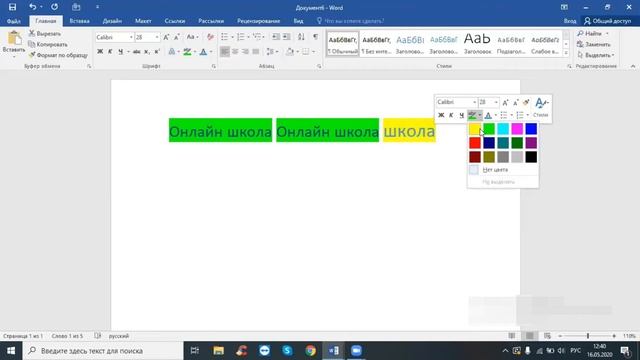Screen dimensions: 640x360
Task: Open Change Case Aa dropdown
Action: [x=192, y=37]
